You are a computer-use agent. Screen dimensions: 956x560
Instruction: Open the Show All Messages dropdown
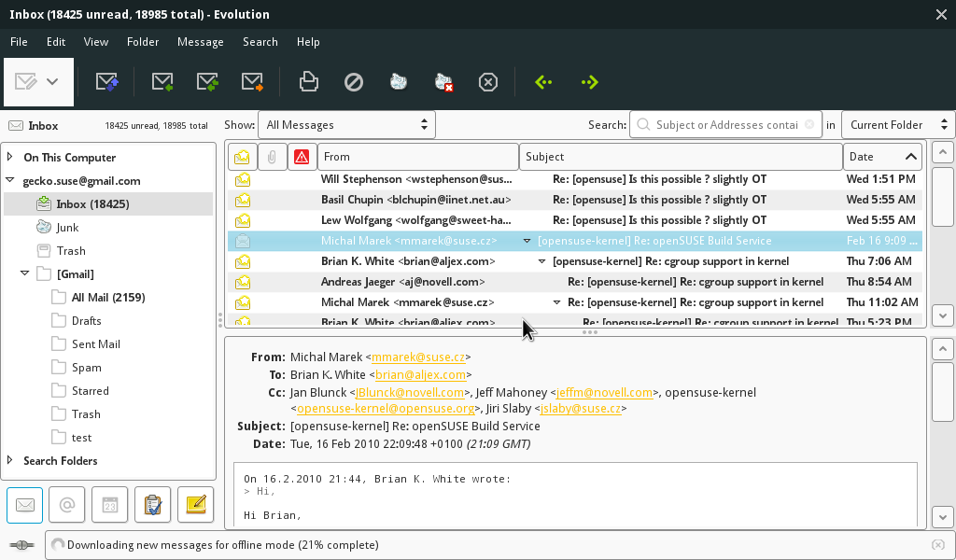coord(347,124)
